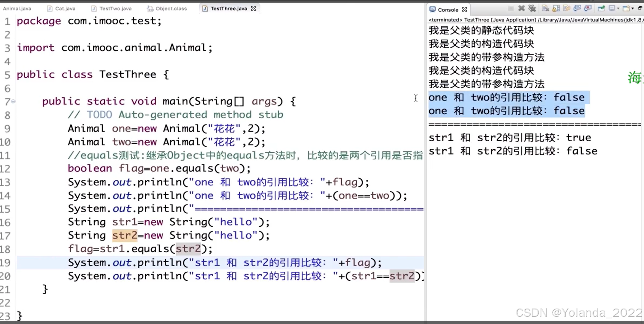Click the TestThree.java file icon

click(x=205, y=8)
